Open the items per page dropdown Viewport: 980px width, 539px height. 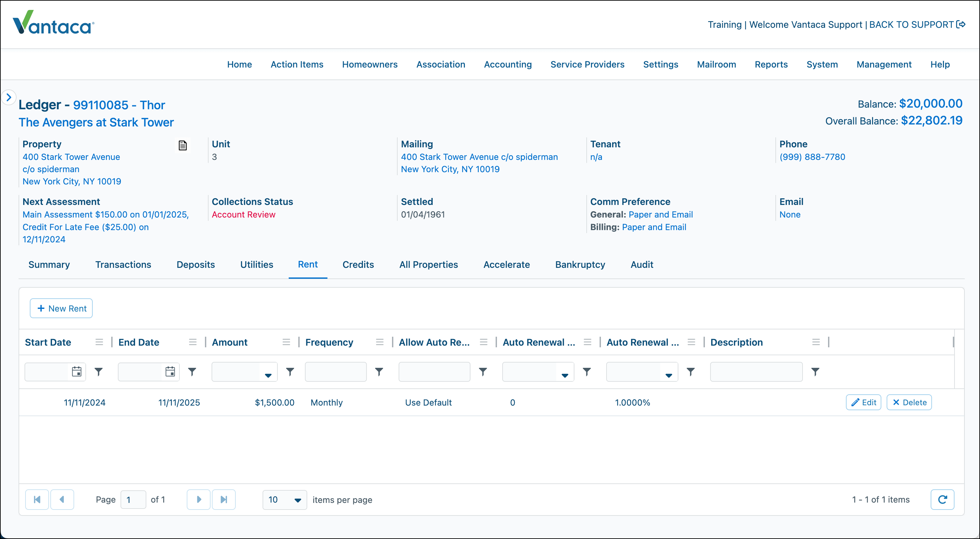[x=285, y=500]
